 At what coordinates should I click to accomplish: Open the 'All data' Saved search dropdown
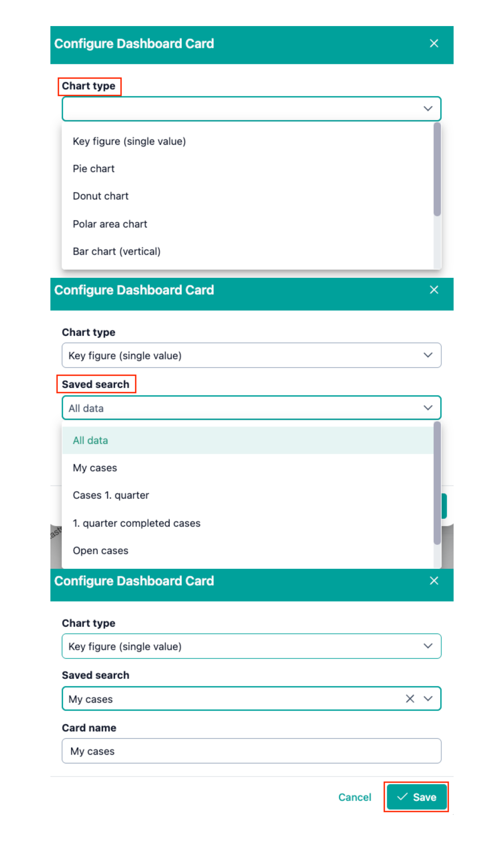251,408
